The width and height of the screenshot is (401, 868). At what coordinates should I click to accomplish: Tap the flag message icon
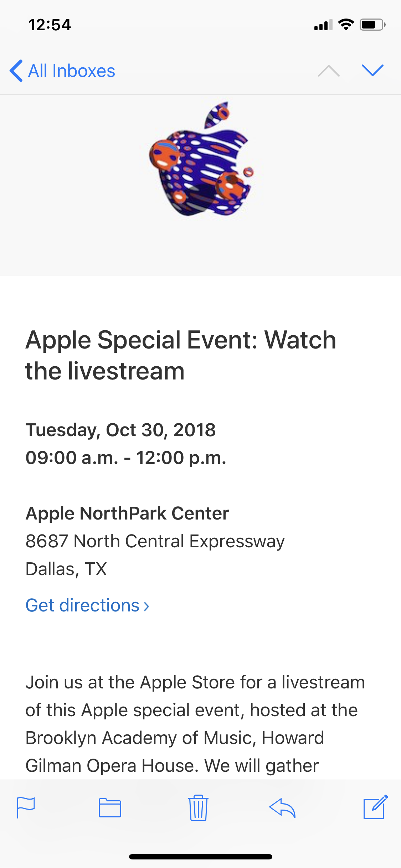26,807
